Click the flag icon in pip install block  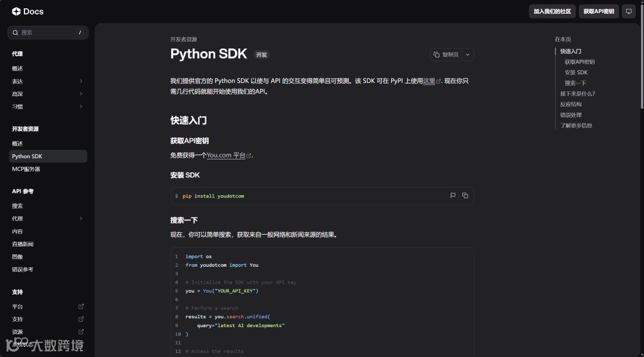click(x=453, y=196)
